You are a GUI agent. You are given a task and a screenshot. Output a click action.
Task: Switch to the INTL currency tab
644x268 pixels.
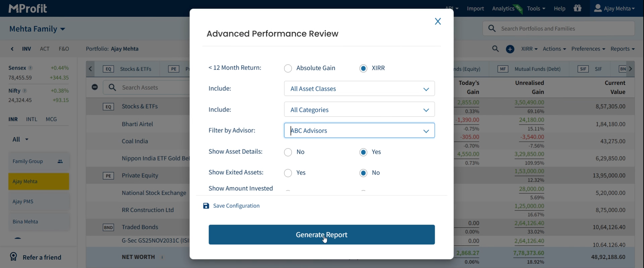[32, 119]
